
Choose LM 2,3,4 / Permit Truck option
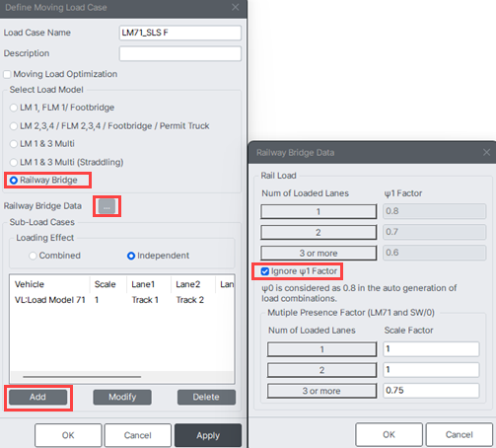(14, 126)
